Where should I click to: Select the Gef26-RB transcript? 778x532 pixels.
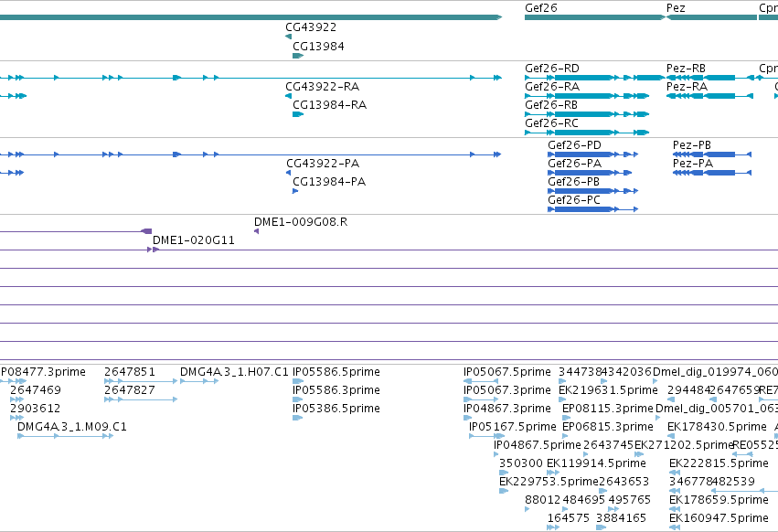pyautogui.click(x=551, y=105)
